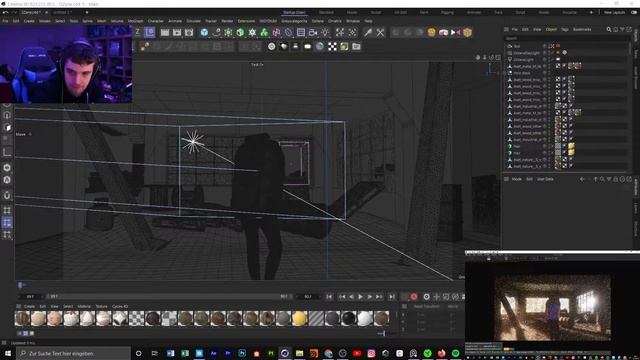
Task: Click the orange box plugin icon
Action: pos(467,32)
